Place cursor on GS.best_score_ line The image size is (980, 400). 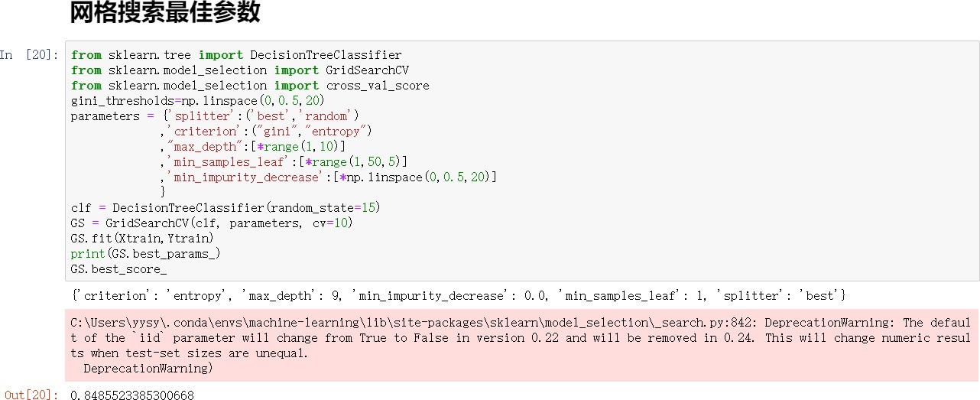(118, 269)
